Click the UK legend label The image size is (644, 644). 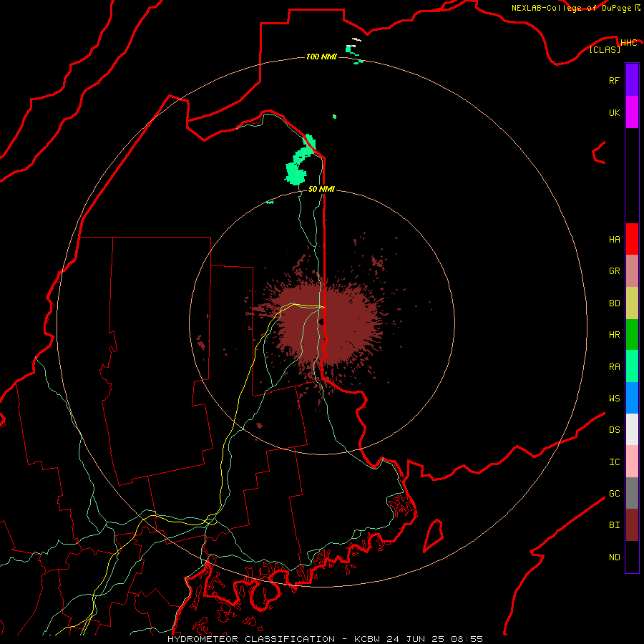(614, 112)
